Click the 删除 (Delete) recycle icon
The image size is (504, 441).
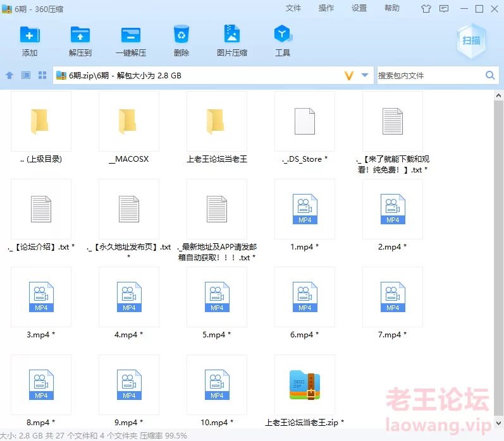(181, 34)
